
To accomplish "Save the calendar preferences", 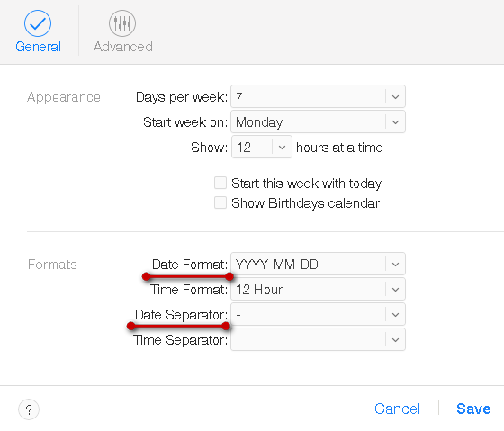I will pyautogui.click(x=473, y=409).
